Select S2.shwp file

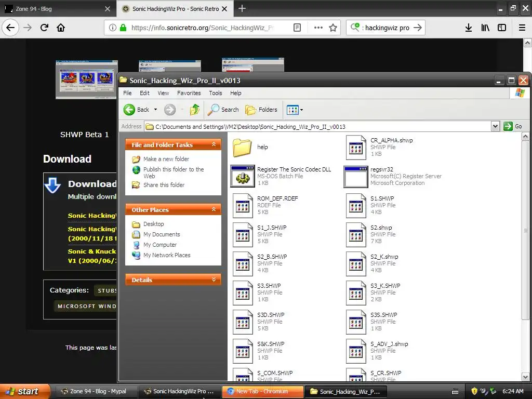point(370,234)
